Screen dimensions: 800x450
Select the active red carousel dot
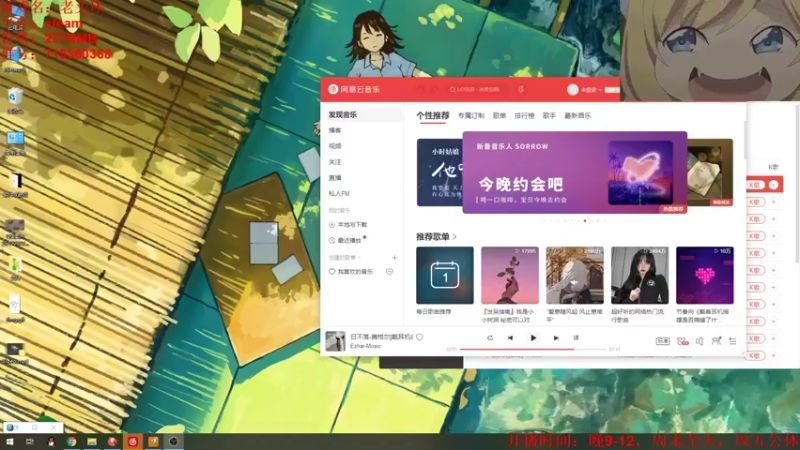(x=585, y=221)
